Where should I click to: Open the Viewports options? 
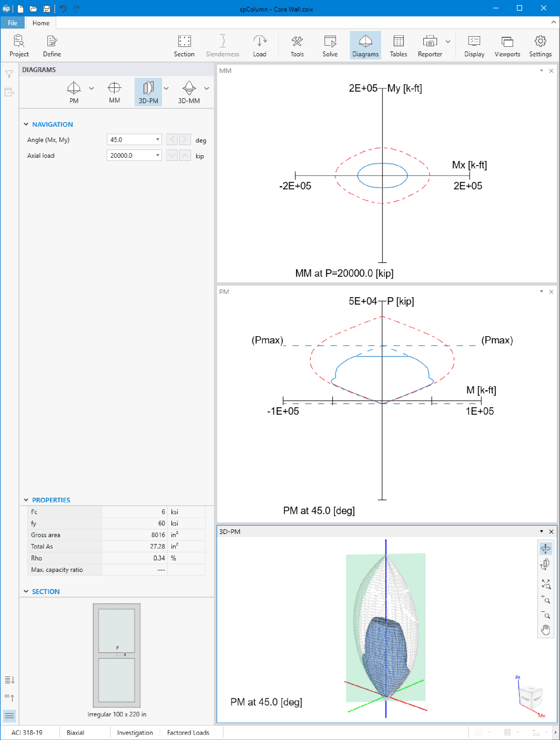507,45
